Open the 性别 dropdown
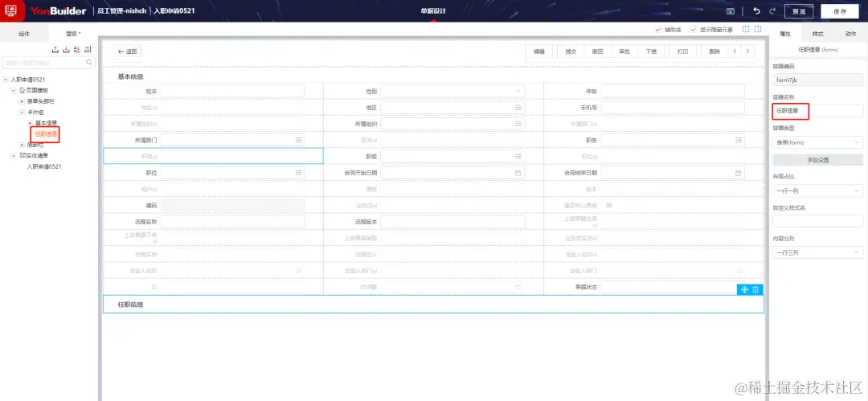 coord(452,91)
